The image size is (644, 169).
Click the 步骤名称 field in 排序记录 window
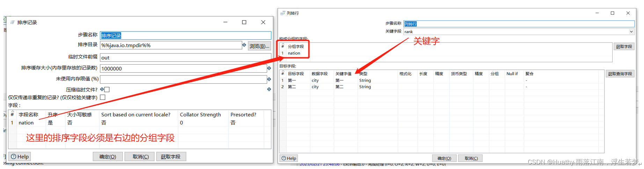tap(185, 35)
